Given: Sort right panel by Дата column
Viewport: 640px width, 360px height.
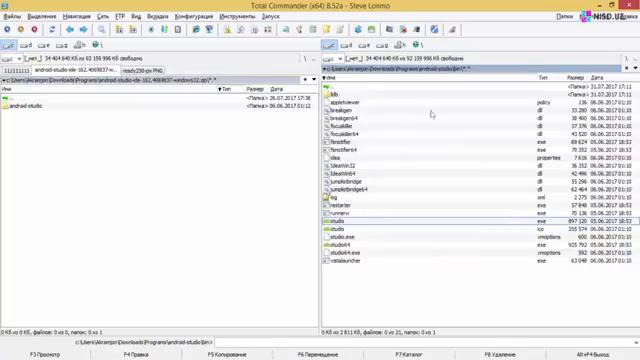Looking at the screenshot, I should (x=597, y=78).
